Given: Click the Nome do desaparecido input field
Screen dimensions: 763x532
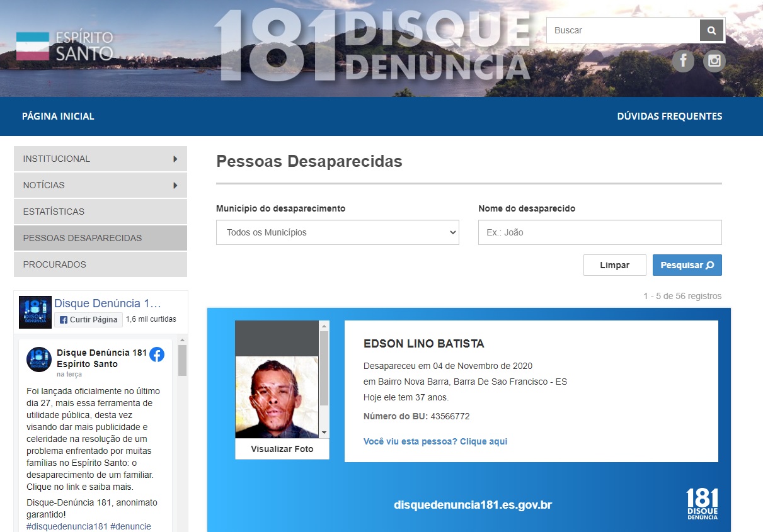Looking at the screenshot, I should point(599,232).
